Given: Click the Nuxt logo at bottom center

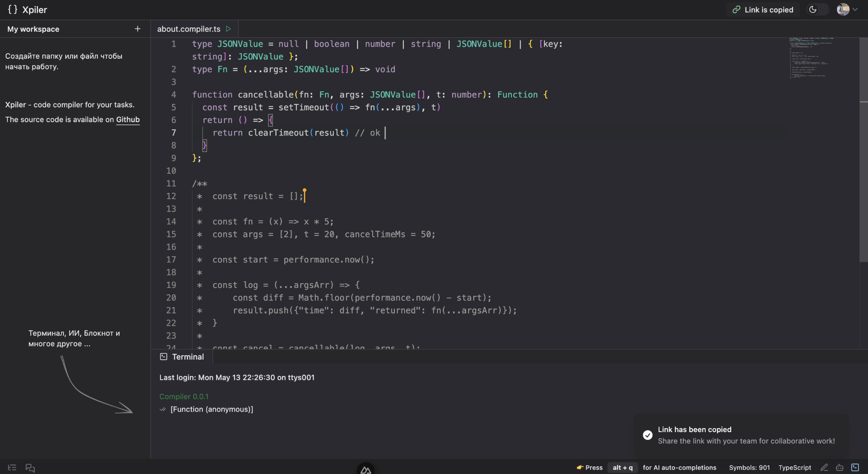Looking at the screenshot, I should (366, 469).
